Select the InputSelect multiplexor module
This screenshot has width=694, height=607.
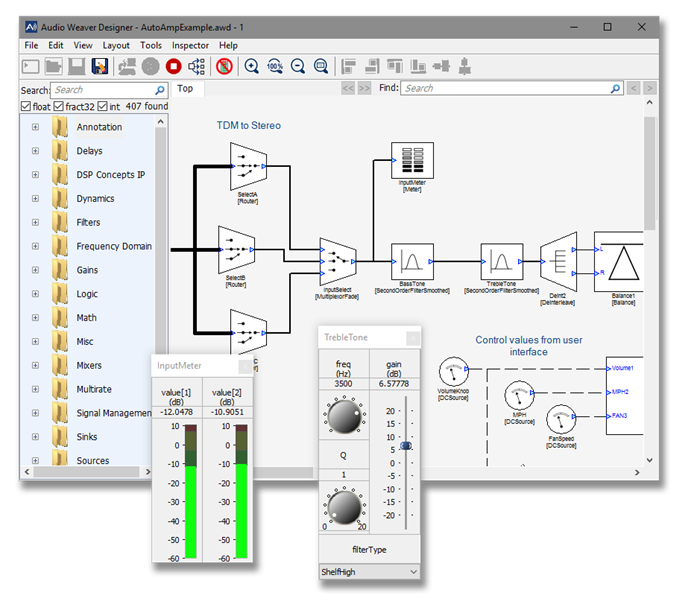[338, 261]
